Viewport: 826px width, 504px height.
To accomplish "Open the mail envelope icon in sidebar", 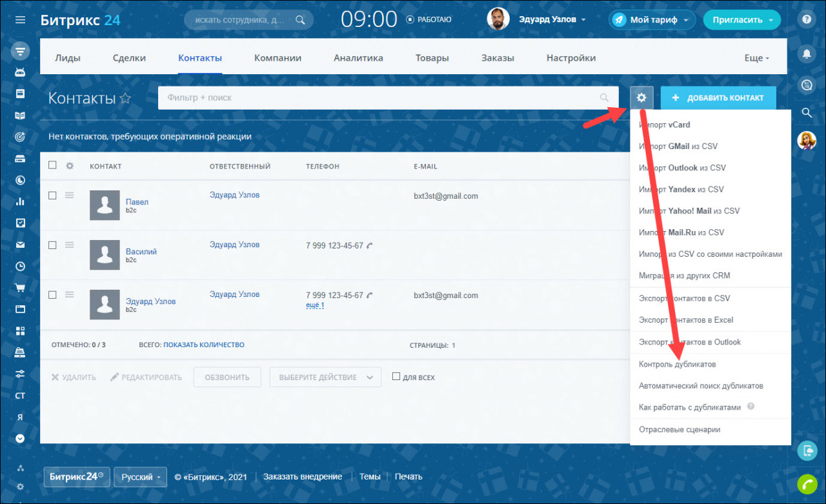I will (20, 245).
